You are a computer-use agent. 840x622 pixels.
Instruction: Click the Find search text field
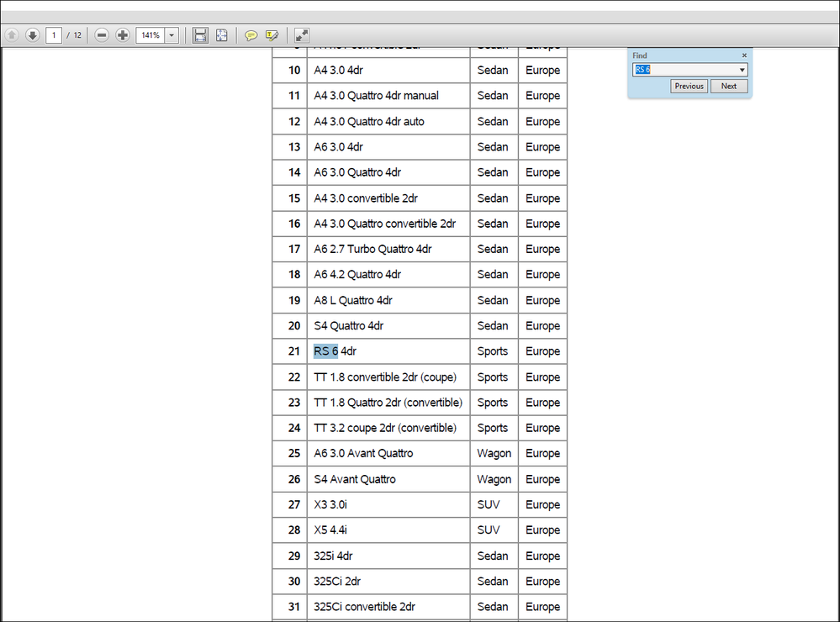[x=684, y=70]
